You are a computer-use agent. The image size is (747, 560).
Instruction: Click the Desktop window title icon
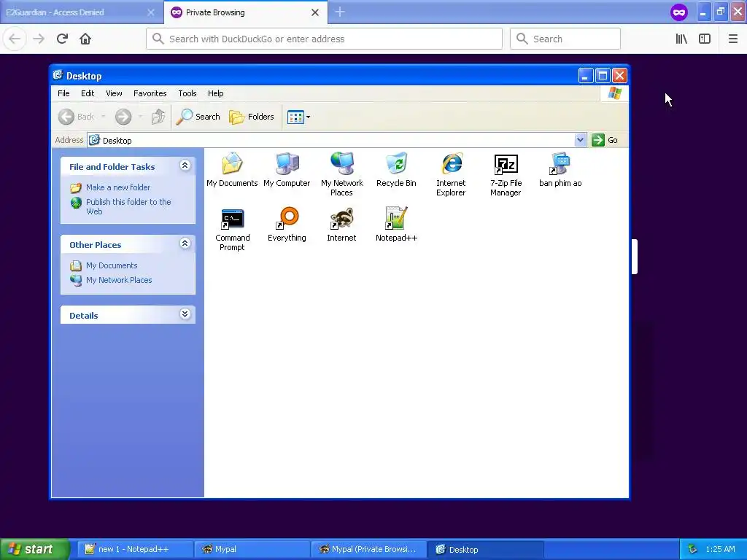click(58, 75)
